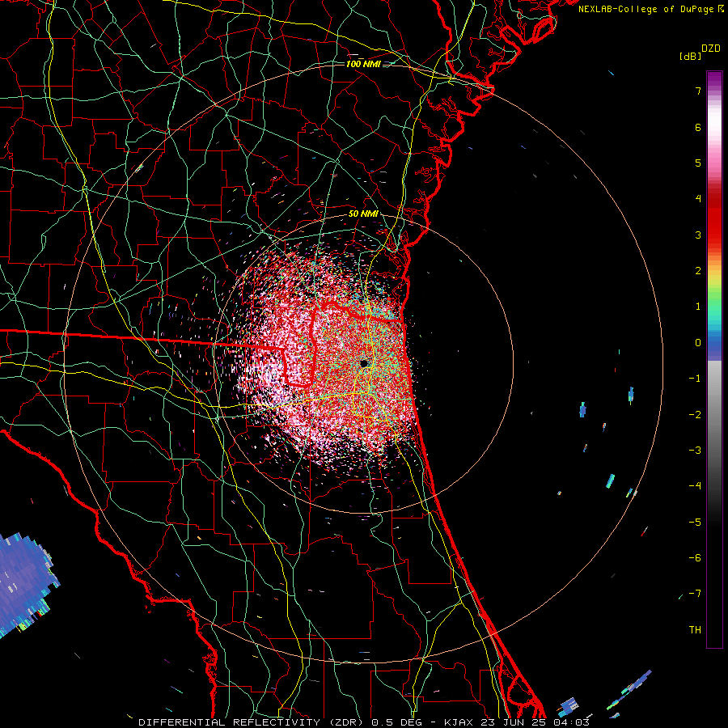Click the 1 dB value on color scale

tap(698, 307)
